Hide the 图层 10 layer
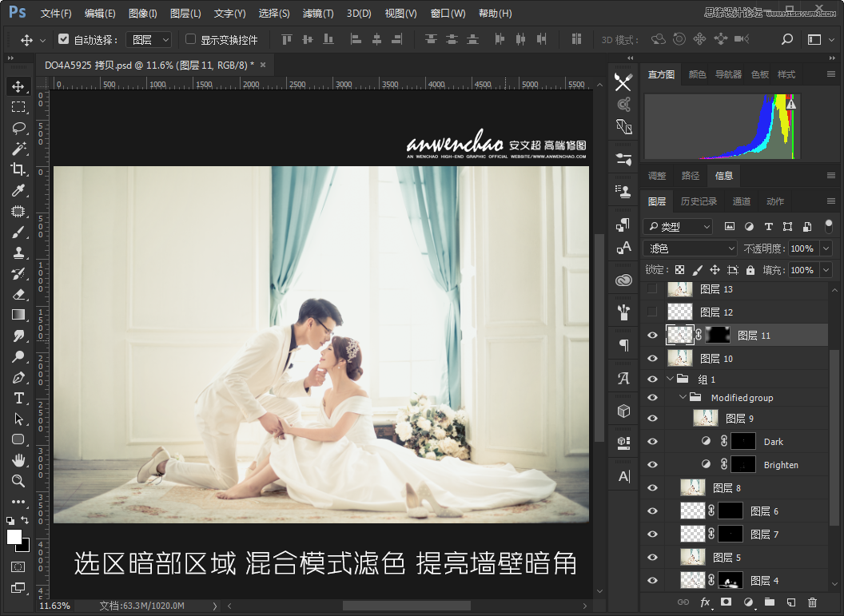Image resolution: width=844 pixels, height=616 pixels. tap(653, 358)
